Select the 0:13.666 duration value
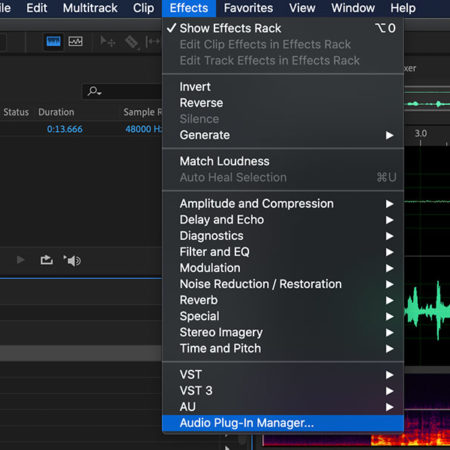The image size is (450, 450). pyautogui.click(x=65, y=129)
